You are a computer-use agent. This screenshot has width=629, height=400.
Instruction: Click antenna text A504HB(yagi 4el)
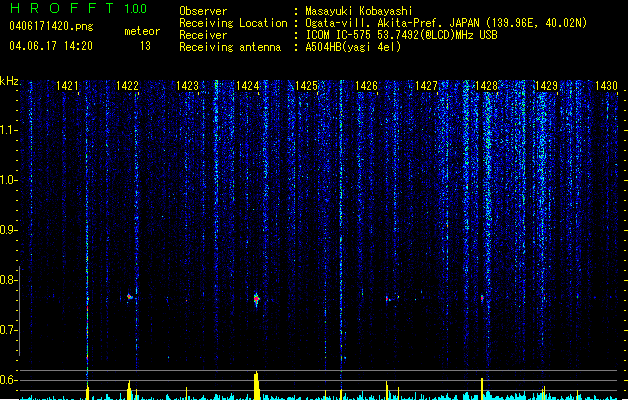click(353, 47)
